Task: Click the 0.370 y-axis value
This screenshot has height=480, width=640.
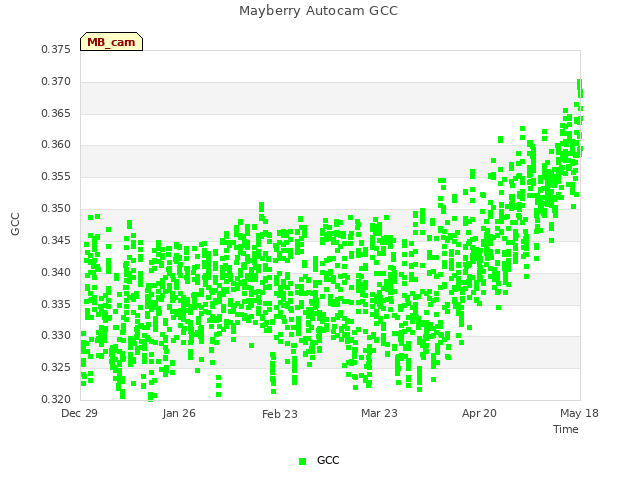Action: (x=56, y=82)
